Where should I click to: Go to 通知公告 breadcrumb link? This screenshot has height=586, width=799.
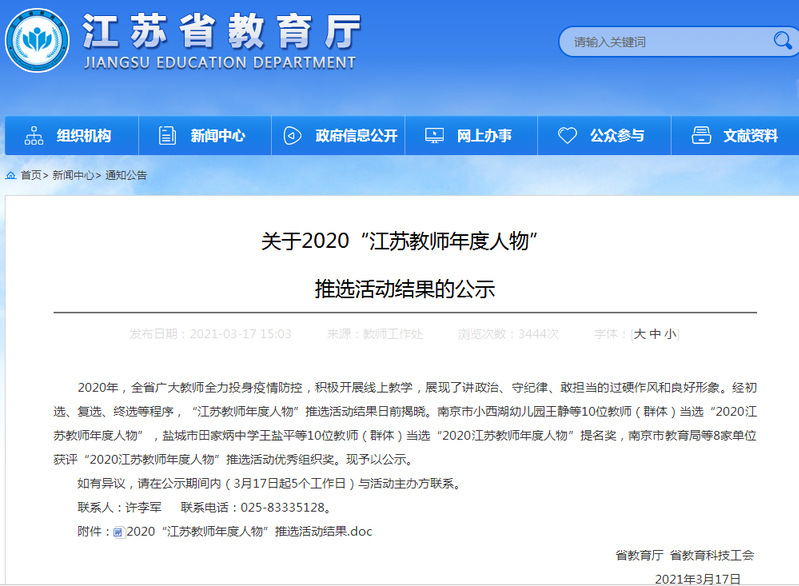[126, 175]
